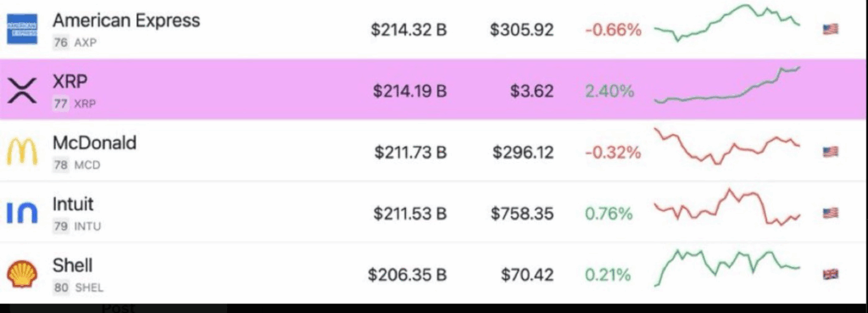
Task: Open the McDonald company link
Action: click(x=94, y=143)
